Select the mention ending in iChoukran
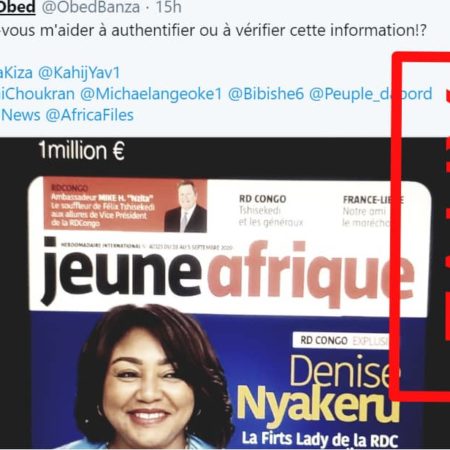 pyautogui.click(x=37, y=94)
